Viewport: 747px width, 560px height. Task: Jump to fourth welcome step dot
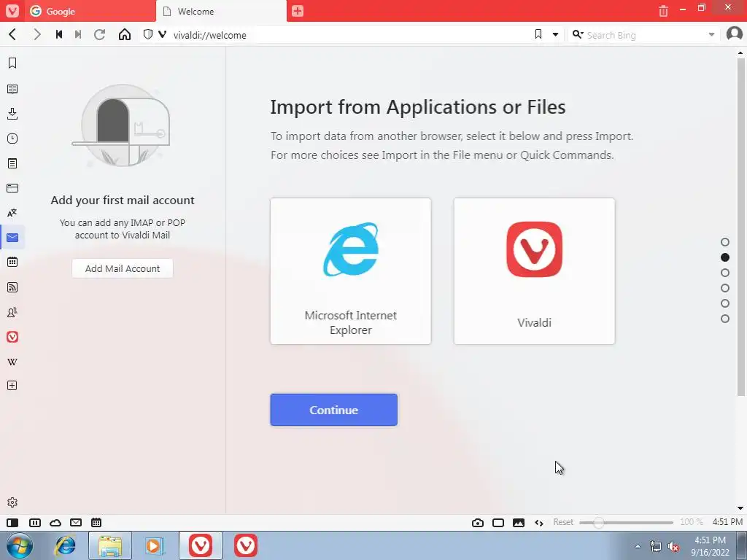tap(725, 288)
